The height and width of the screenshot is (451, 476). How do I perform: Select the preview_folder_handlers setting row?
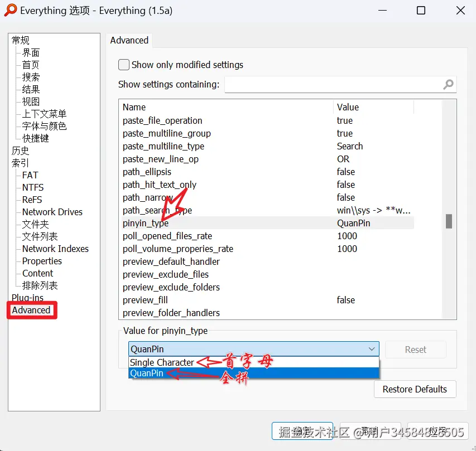coord(267,313)
